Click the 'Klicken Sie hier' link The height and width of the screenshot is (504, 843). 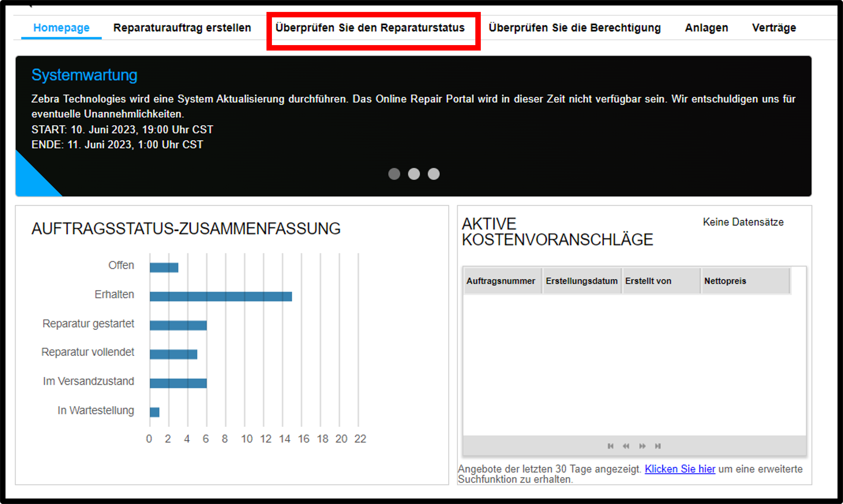(680, 469)
